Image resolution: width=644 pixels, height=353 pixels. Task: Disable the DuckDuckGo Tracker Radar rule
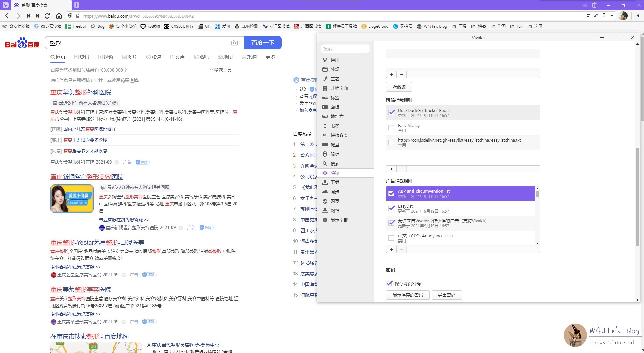(x=391, y=112)
